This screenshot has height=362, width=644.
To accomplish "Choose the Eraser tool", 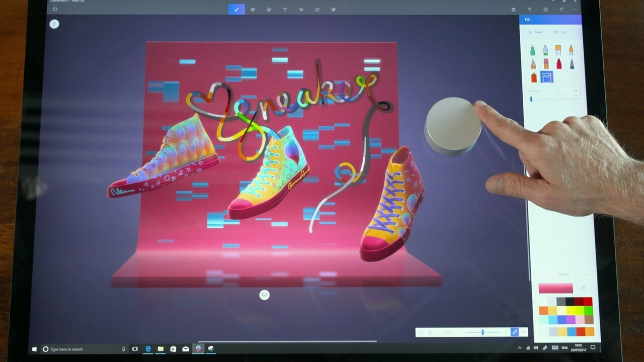I will (x=546, y=64).
